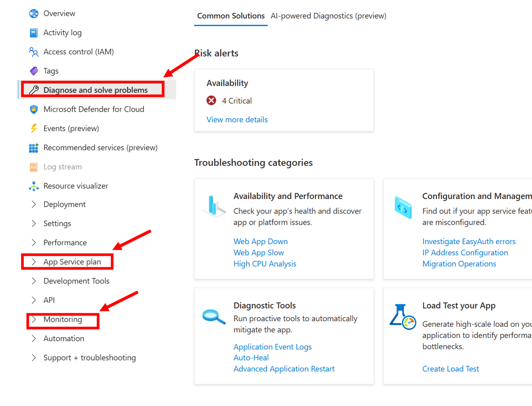The image size is (532, 406).
Task: Click the Events lightning bolt icon
Action: coord(34,128)
